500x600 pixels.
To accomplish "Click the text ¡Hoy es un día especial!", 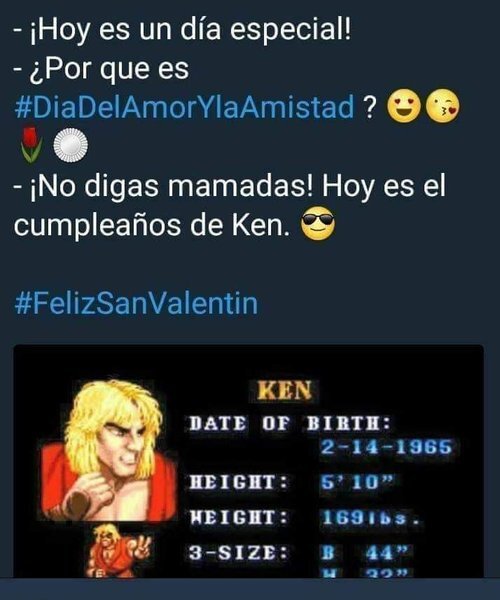I will point(190,30).
